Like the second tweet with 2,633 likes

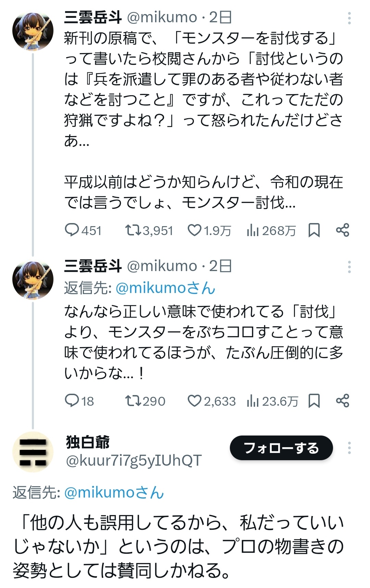pos(194,401)
